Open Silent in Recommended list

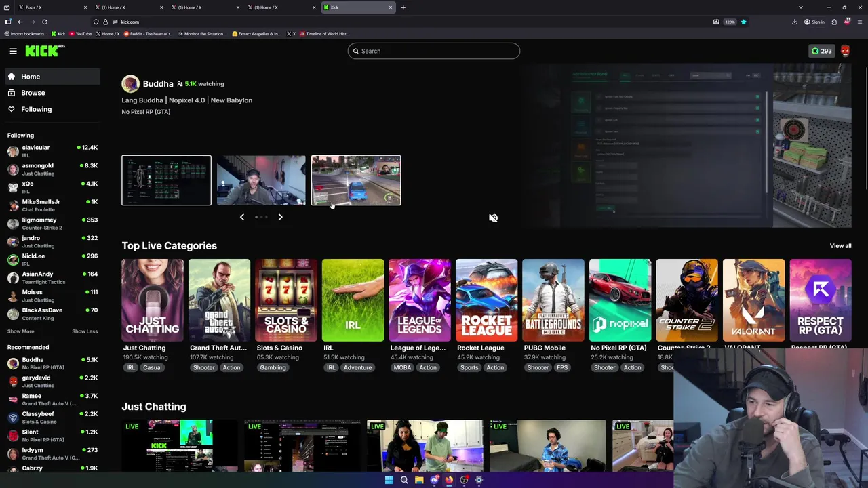[52, 435]
